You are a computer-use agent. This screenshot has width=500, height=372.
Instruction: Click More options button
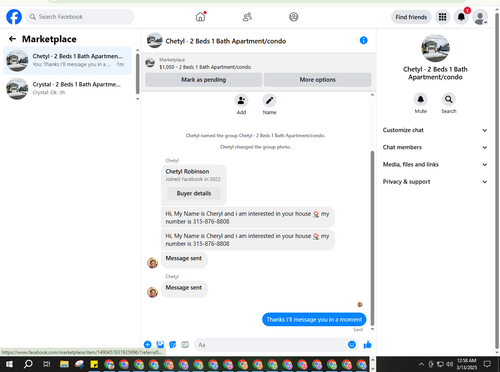[317, 80]
